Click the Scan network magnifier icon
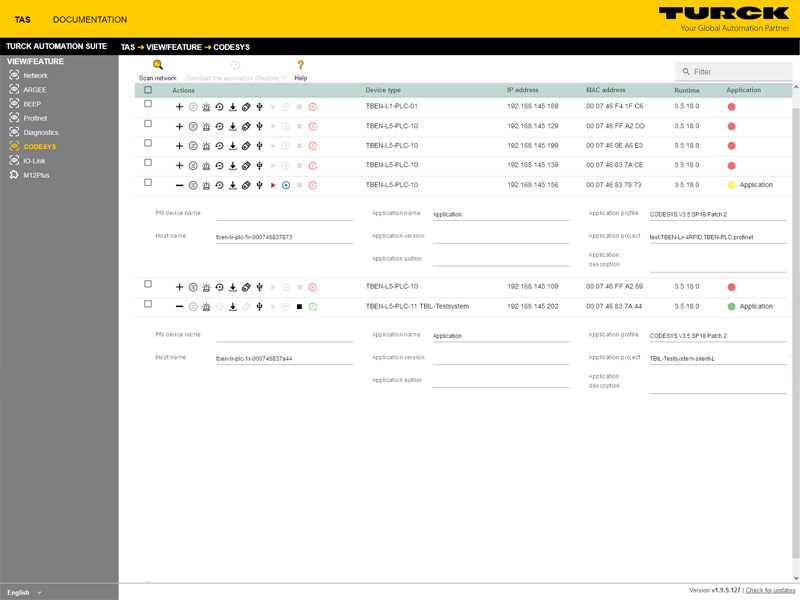Viewport: 800px width, 600px height. (158, 65)
